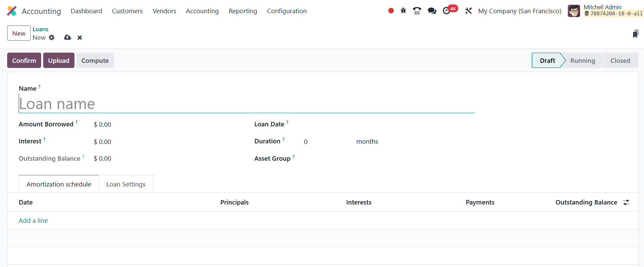The height and width of the screenshot is (267, 644).
Task: Open the bug debug tools icon
Action: pos(403,11)
